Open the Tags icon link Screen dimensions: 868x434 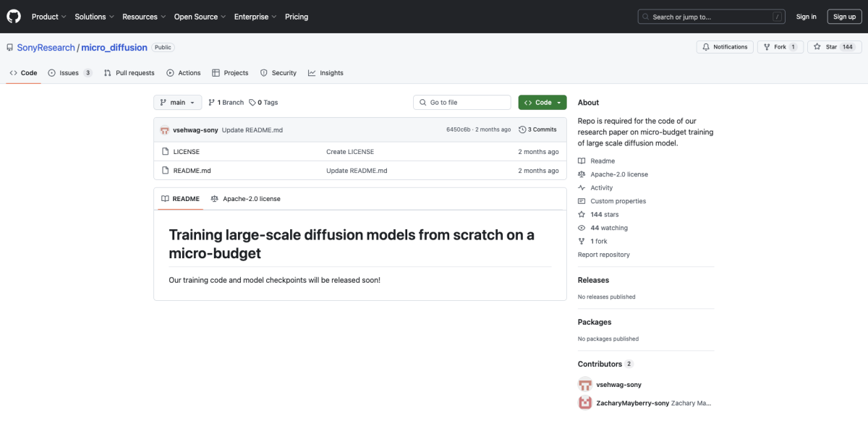[x=252, y=103]
